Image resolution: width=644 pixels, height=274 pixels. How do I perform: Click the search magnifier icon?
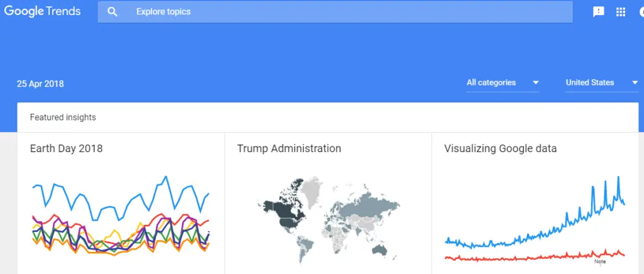(112, 12)
